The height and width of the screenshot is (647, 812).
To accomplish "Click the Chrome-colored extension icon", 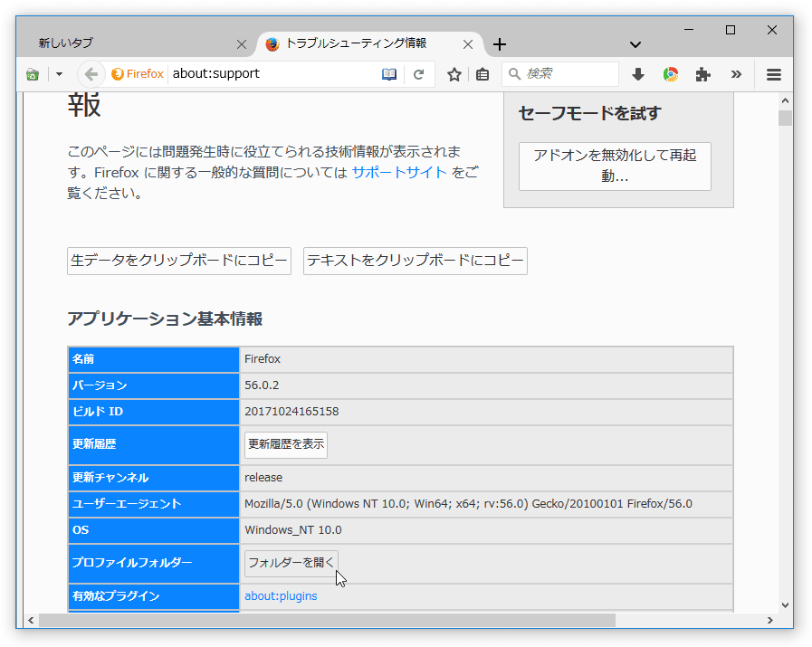I will (671, 74).
